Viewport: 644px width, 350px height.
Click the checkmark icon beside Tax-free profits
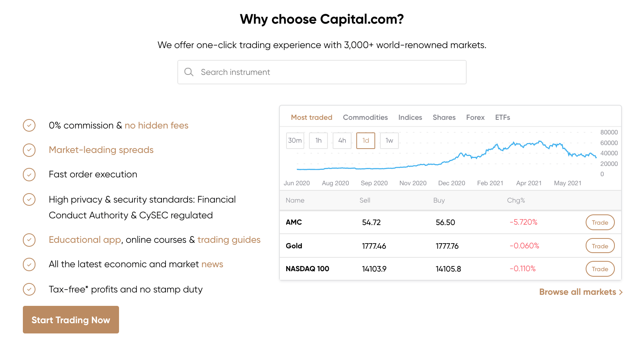29,289
